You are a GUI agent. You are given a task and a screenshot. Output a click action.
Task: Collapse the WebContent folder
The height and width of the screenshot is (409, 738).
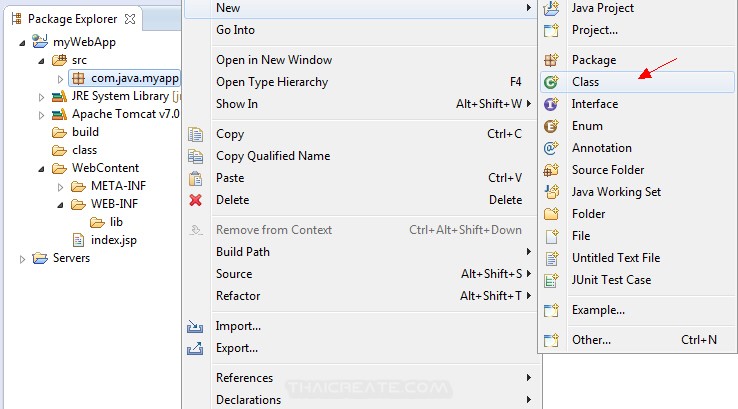tap(42, 168)
